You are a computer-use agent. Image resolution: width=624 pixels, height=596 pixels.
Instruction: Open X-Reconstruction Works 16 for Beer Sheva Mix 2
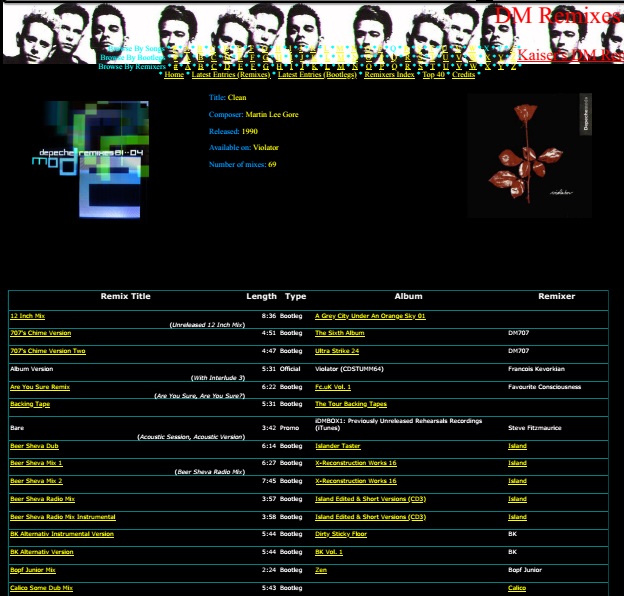point(356,481)
